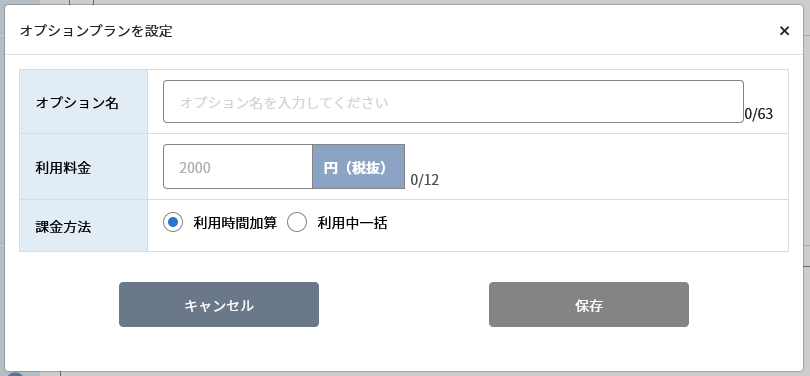The height and width of the screenshot is (376, 810).
Task: Click the 0/63 character counter
Action: pos(759,114)
